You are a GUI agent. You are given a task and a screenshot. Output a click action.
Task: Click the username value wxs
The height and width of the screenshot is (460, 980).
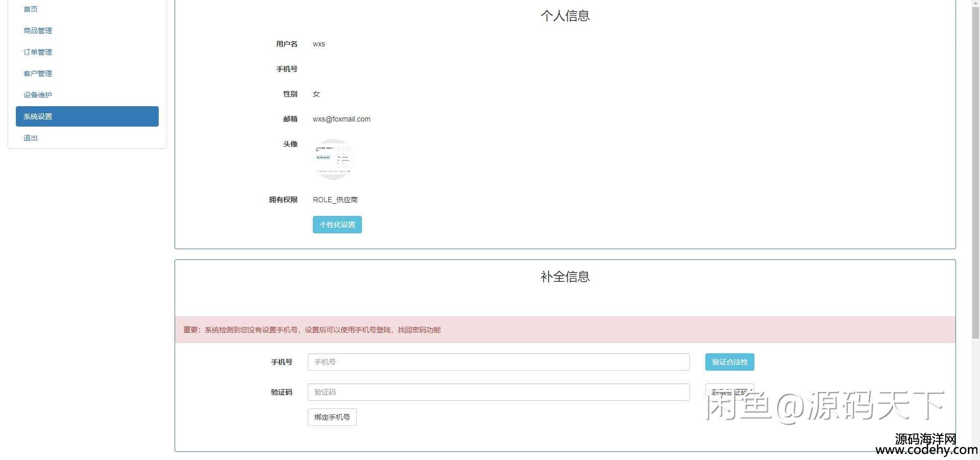[319, 44]
